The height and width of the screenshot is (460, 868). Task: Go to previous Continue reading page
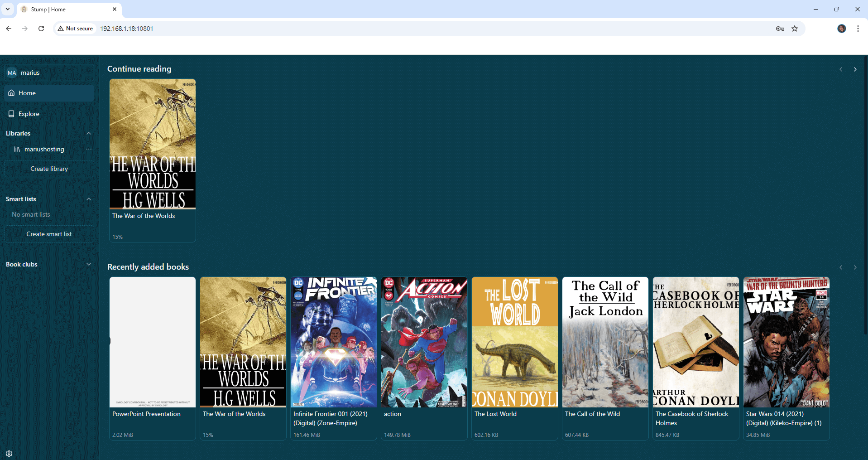pyautogui.click(x=841, y=69)
